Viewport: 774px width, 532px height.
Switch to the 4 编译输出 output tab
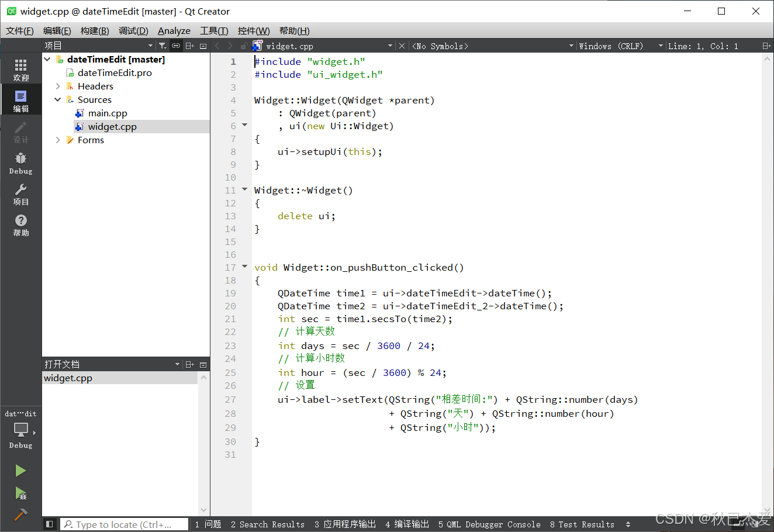point(407,524)
